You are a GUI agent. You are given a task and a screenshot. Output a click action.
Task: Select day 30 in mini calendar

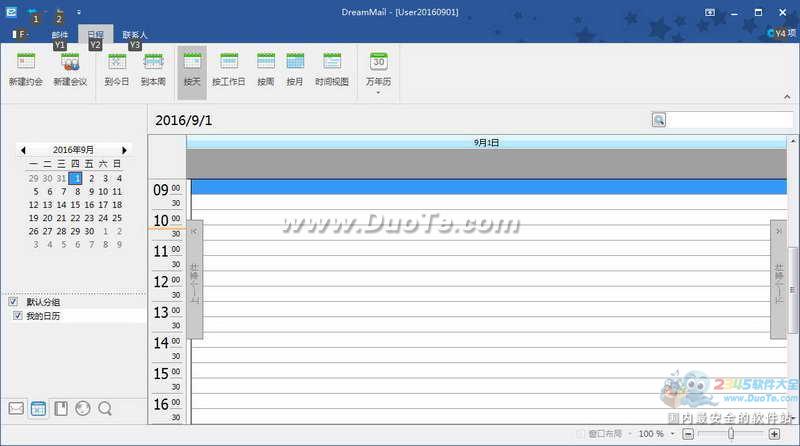[x=89, y=231]
